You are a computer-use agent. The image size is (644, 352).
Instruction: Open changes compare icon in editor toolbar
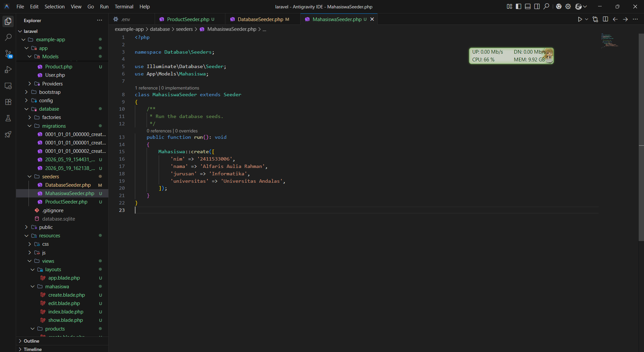click(595, 19)
